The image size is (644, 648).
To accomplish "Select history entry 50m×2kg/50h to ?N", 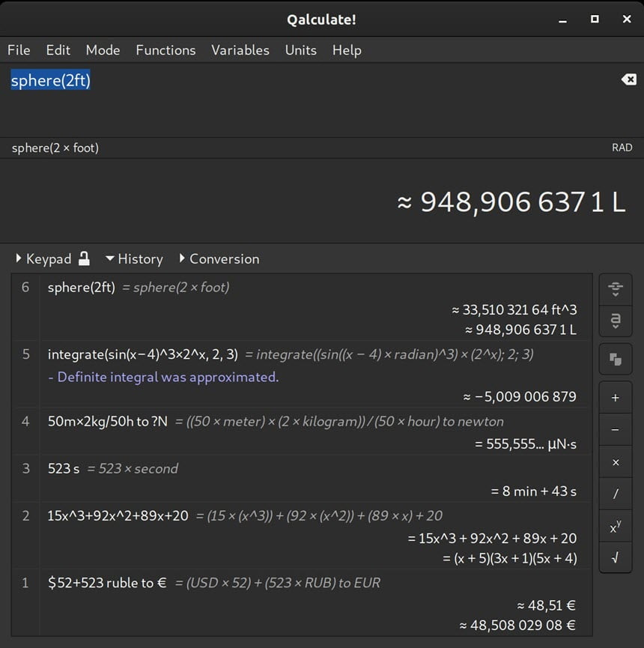I will pos(107,422).
